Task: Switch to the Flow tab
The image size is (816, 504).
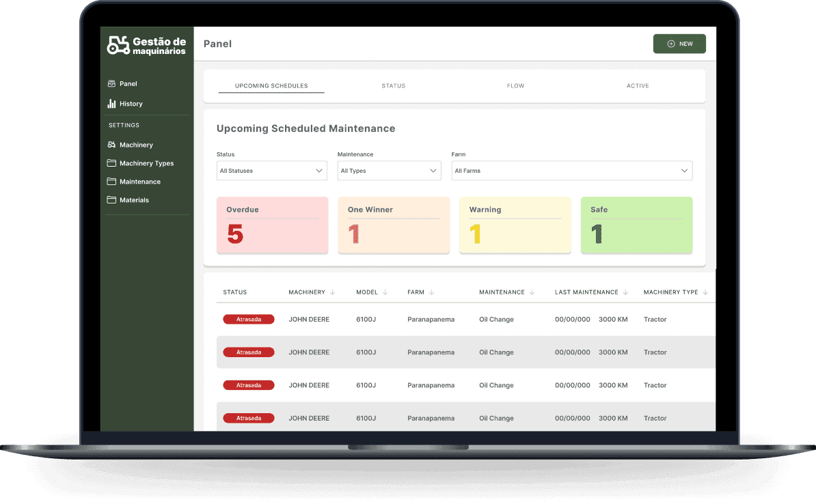Action: tap(516, 86)
